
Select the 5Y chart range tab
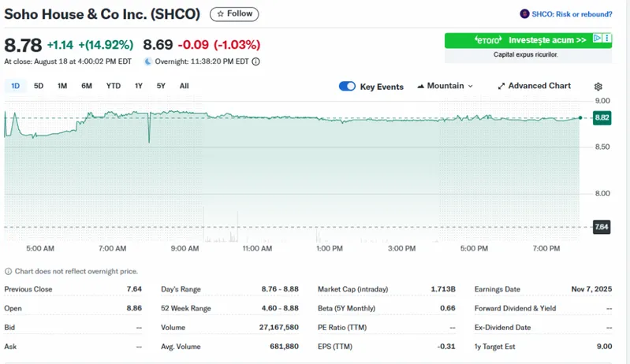tap(161, 86)
